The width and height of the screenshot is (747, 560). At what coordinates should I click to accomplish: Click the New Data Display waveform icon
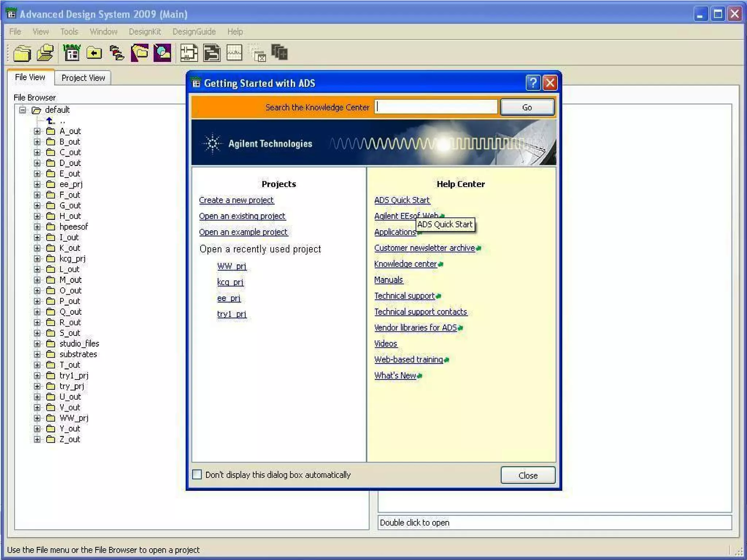pos(234,53)
